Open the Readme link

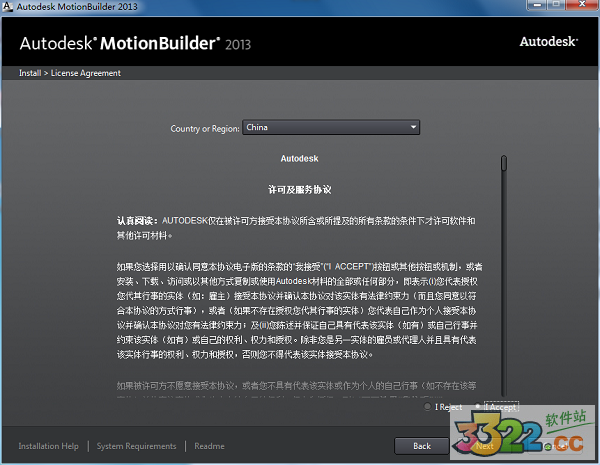(x=209, y=446)
